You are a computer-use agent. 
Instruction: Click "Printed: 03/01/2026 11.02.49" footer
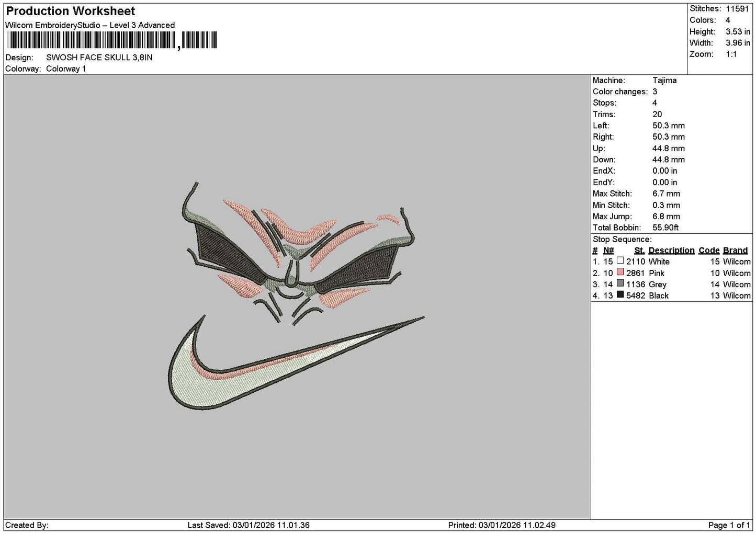click(502, 525)
